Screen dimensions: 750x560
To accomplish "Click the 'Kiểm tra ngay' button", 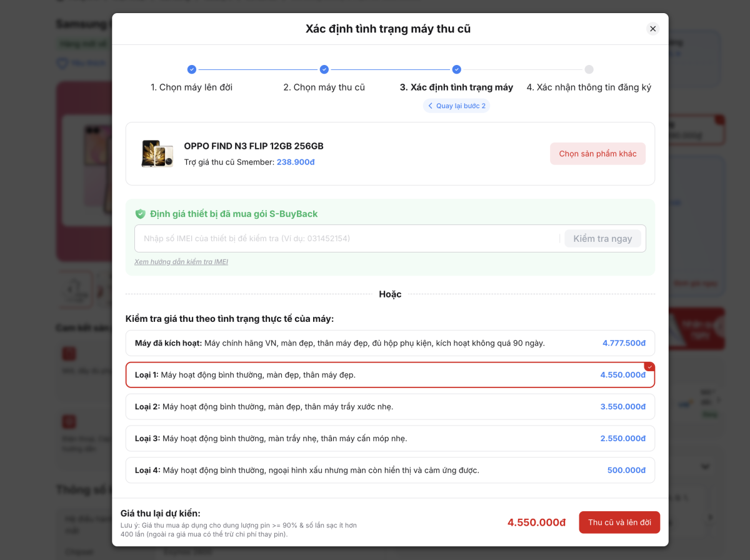I will [602, 239].
